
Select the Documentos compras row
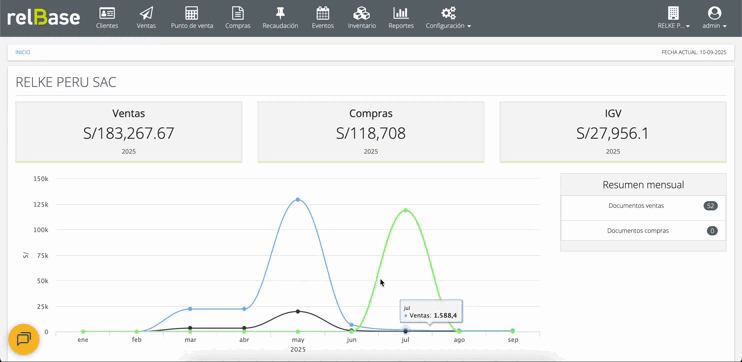tap(643, 231)
